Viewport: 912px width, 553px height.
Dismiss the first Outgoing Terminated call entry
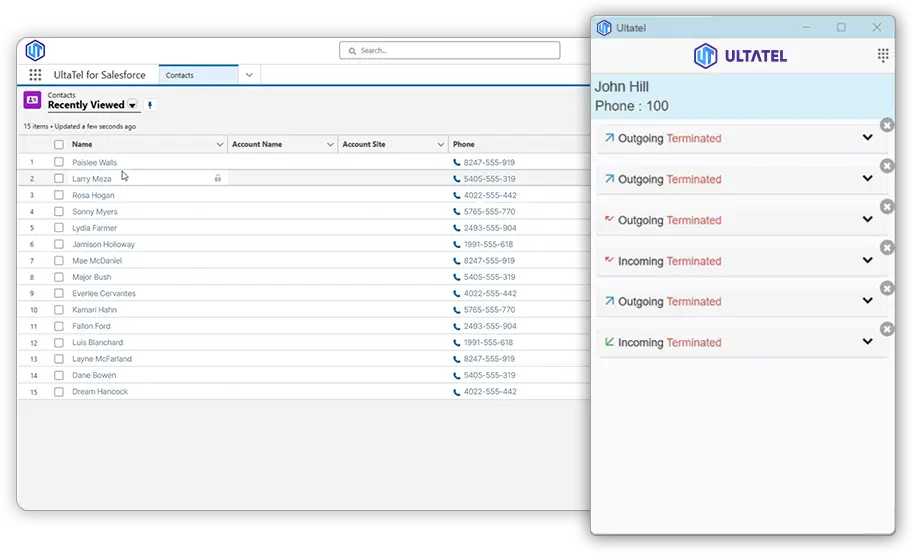886,125
